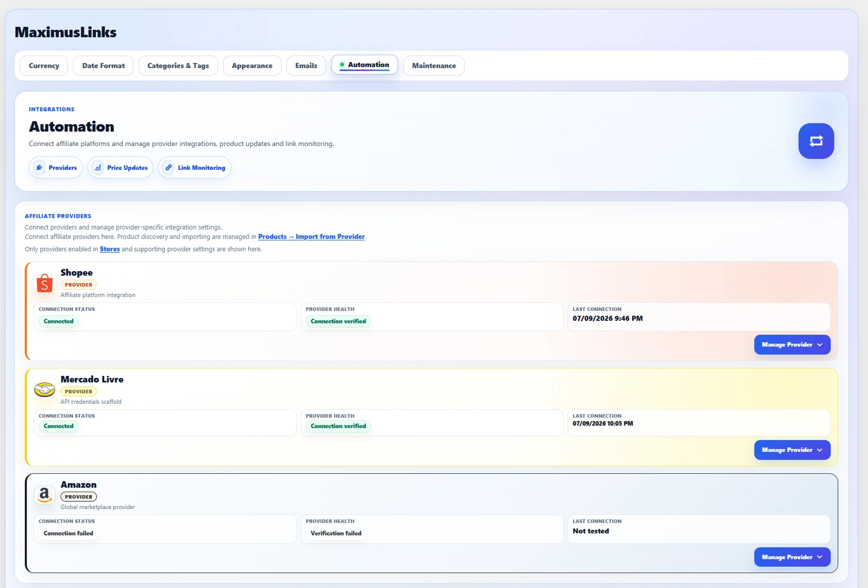
Task: Click the Amazon provider name heading
Action: click(x=78, y=485)
